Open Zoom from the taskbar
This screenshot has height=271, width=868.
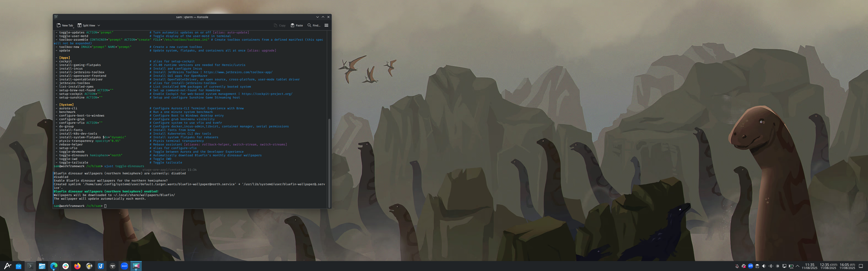pos(124,266)
